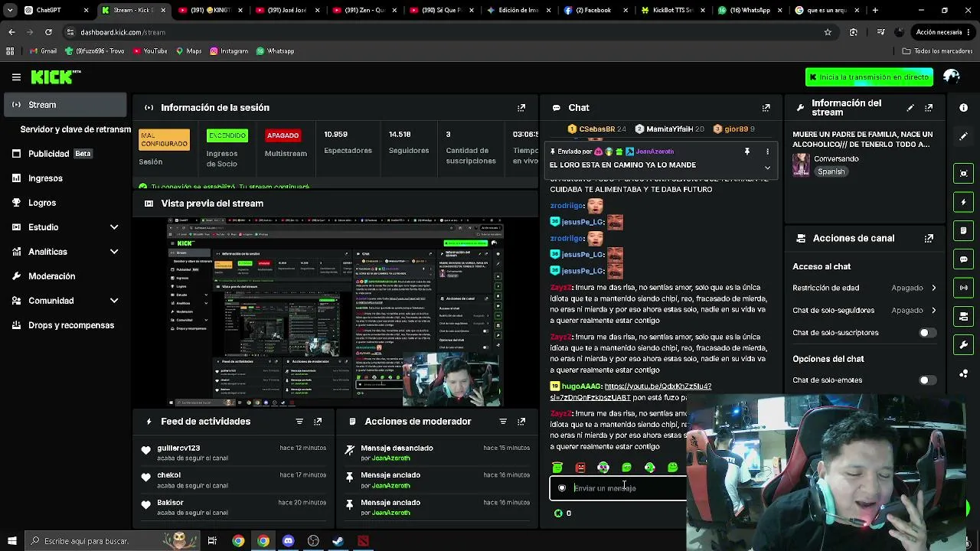Screen dimensions: 980x551
Task: Select Stream in the left sidebar
Action: [66, 105]
